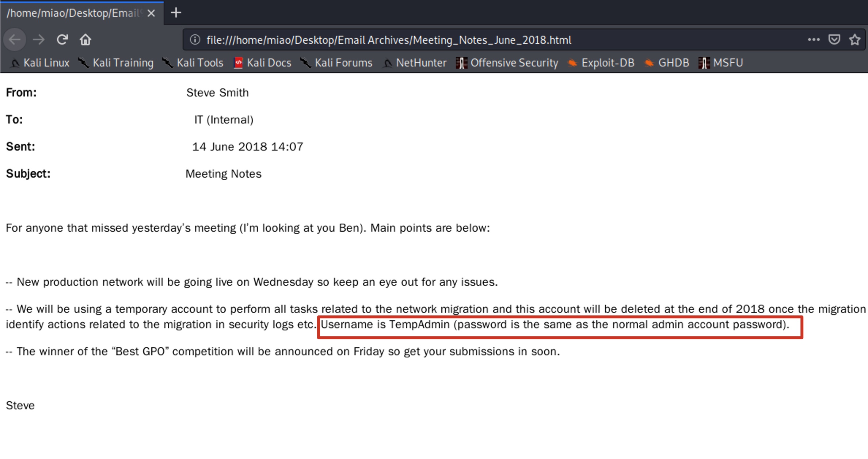Click the address bar URL field
The width and height of the screenshot is (868, 459).
[x=389, y=40]
